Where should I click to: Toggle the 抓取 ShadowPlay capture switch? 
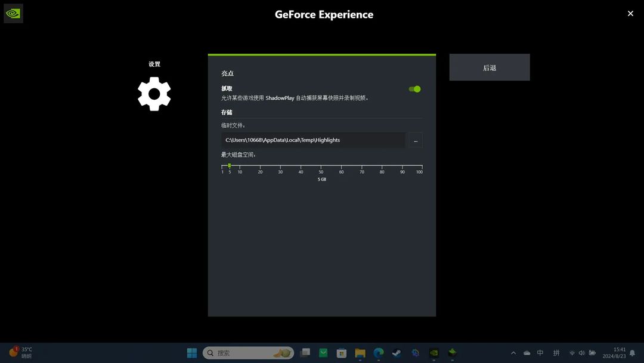tap(414, 89)
